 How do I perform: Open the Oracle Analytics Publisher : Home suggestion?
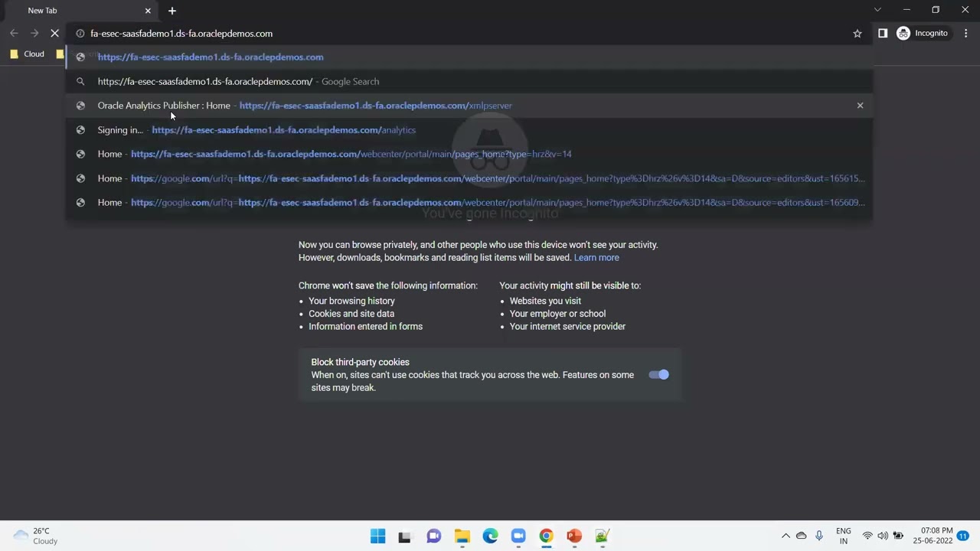[469, 106]
